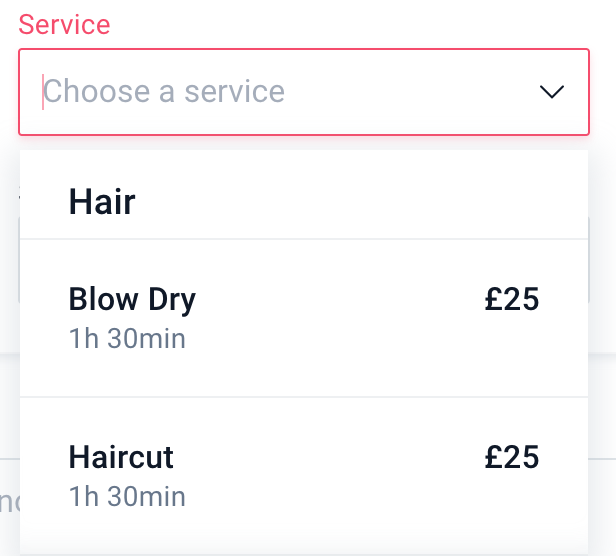616x556 pixels.
Task: Click the chevron arrow in Service field
Action: [551, 92]
